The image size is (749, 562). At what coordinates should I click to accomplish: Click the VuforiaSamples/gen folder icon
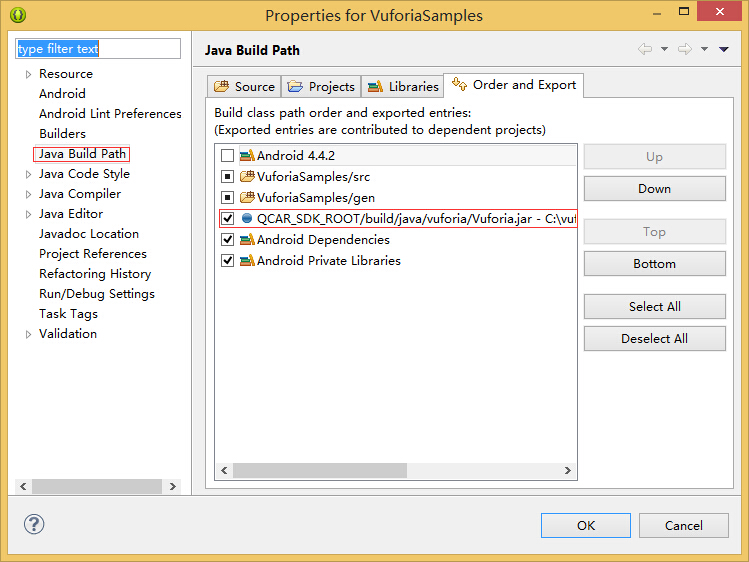[247, 198]
